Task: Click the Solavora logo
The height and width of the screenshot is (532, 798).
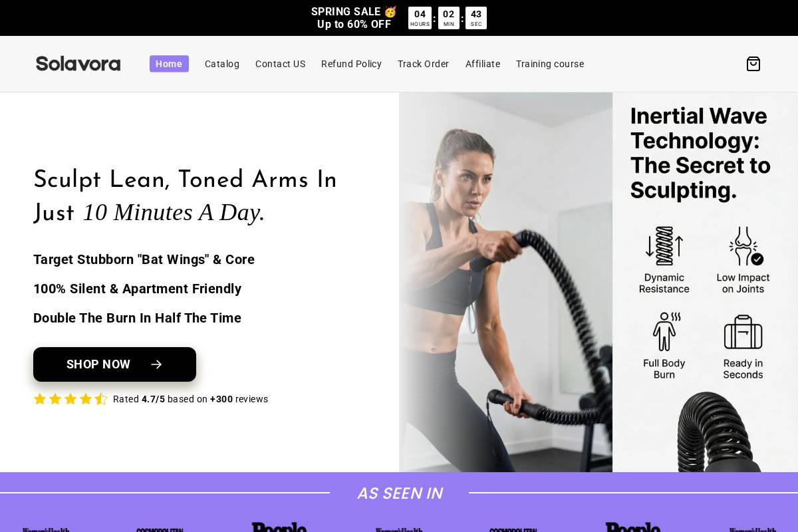Action: [78, 64]
